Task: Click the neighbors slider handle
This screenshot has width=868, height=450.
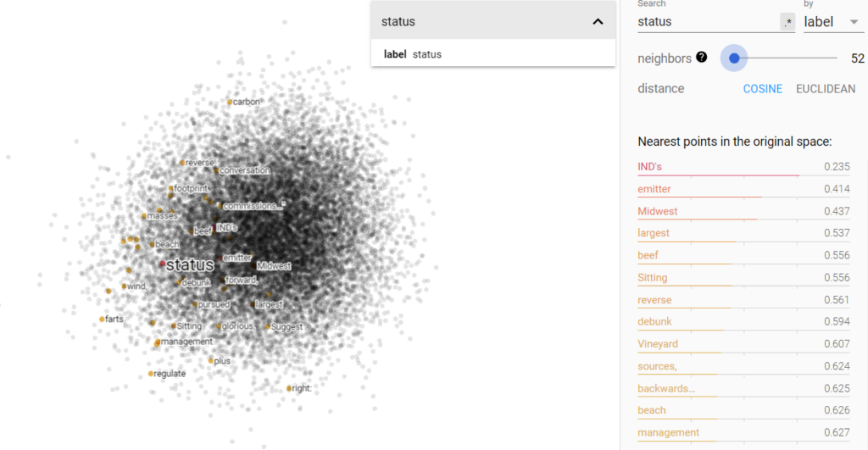Action: click(x=734, y=58)
